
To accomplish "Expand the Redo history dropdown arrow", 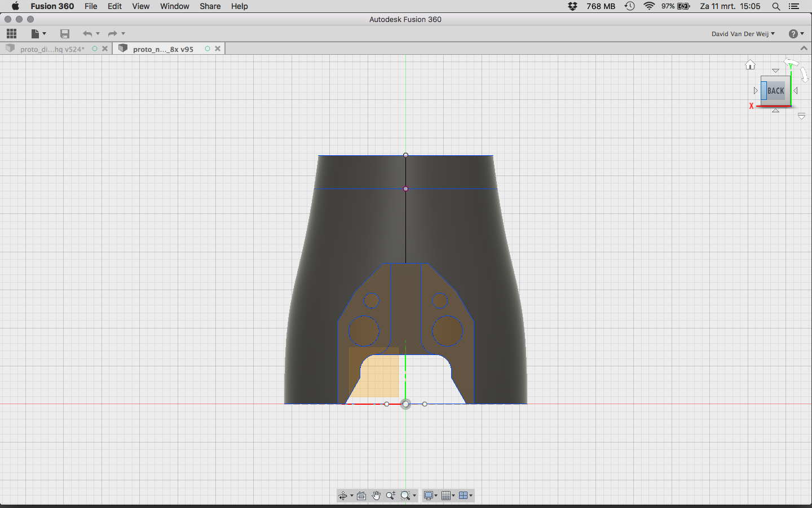I will (x=122, y=33).
